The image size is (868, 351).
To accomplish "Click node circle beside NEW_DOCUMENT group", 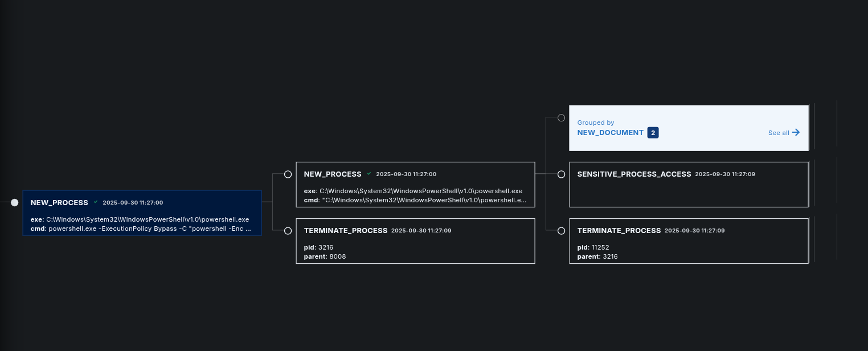I will click(561, 118).
